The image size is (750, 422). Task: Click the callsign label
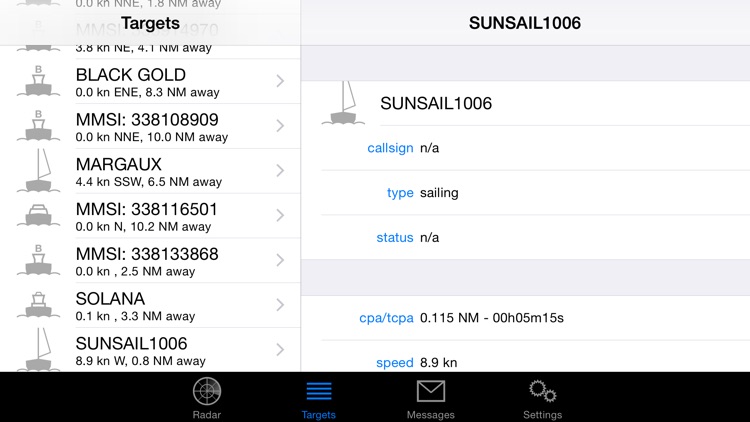click(390, 148)
